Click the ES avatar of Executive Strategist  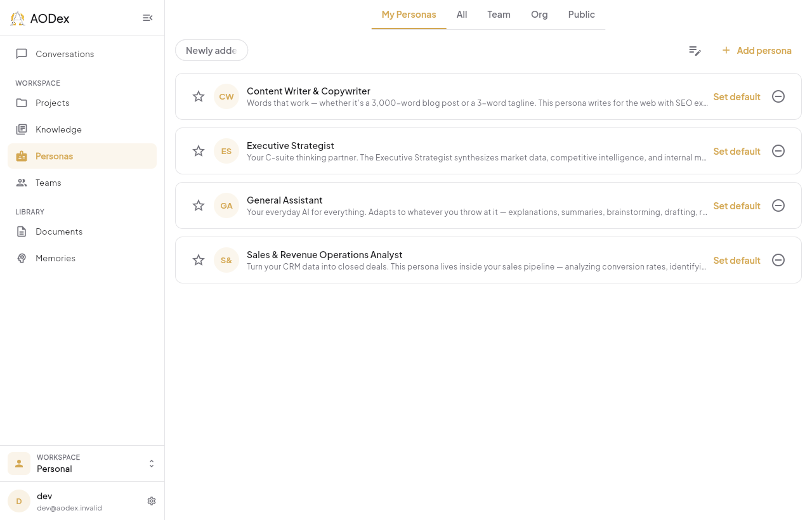pyautogui.click(x=226, y=151)
